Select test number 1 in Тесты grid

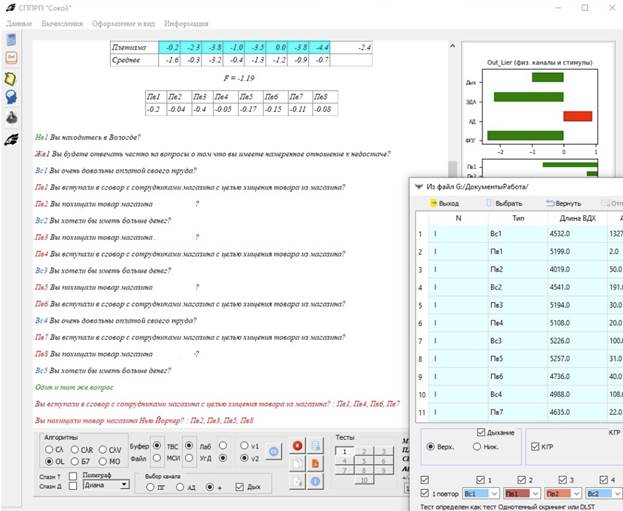click(x=345, y=452)
